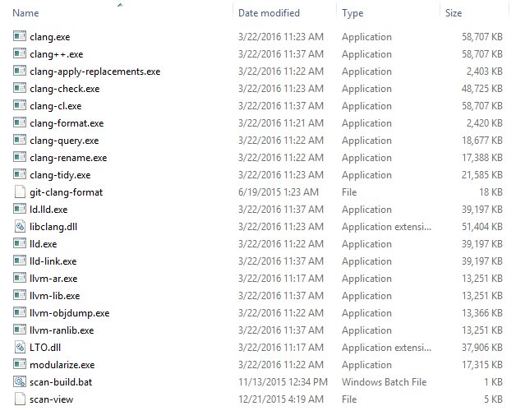Viewport: 525px width, 420px height.
Task: Click the scan-build.bat batch file icon
Action: [x=20, y=381]
